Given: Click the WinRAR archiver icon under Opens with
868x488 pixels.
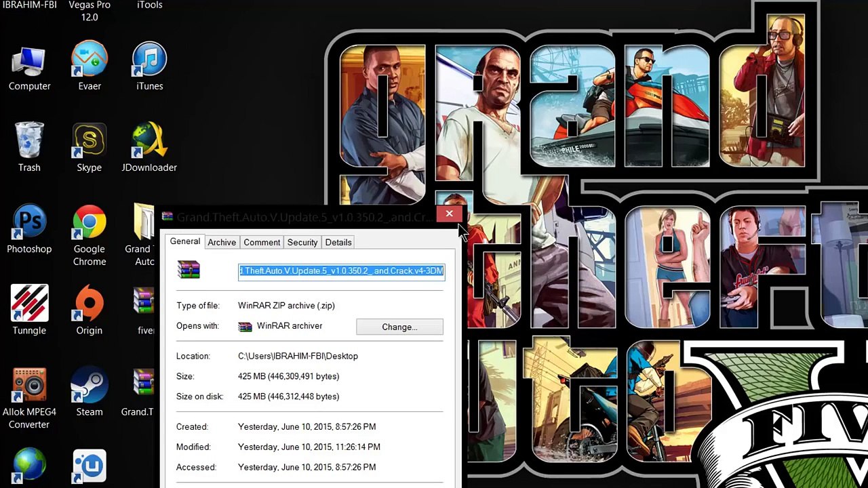Looking at the screenshot, I should pyautogui.click(x=245, y=327).
